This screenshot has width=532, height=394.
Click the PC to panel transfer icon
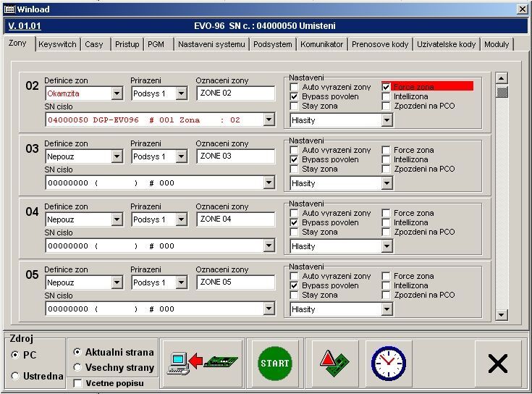click(202, 363)
